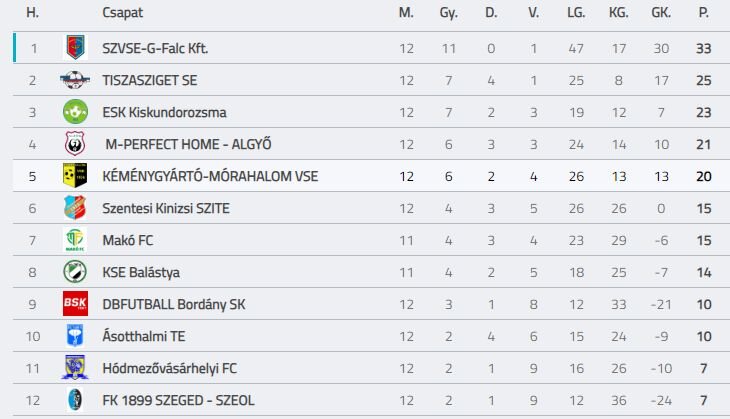Screen dimensions: 730x419
Task: Click the Hódmezővásárhelyi FC name
Action: 169,369
